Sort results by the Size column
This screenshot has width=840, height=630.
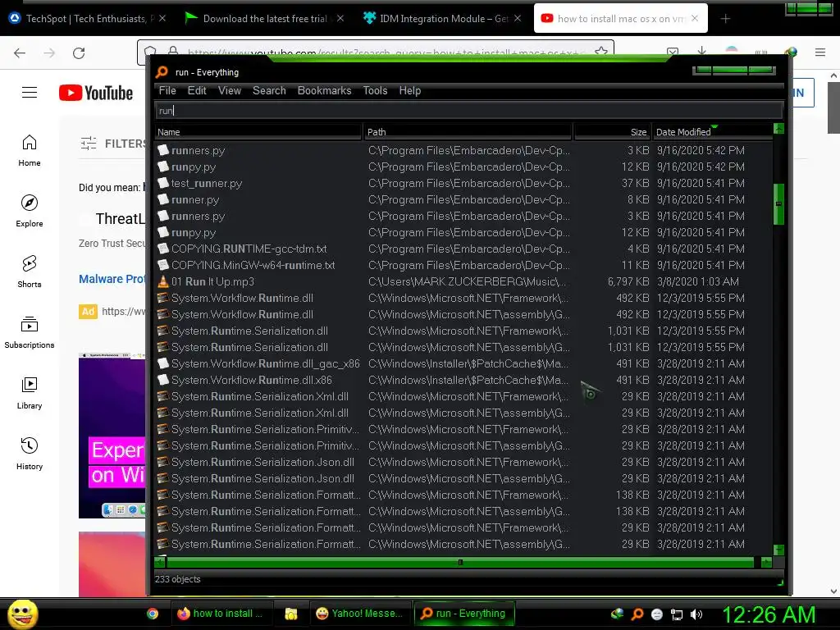(x=612, y=132)
